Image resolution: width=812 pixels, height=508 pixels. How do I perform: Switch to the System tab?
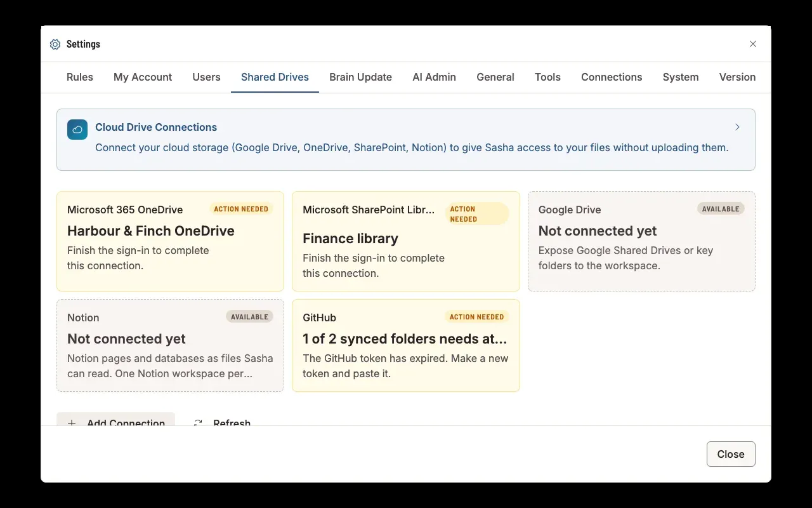(681, 77)
